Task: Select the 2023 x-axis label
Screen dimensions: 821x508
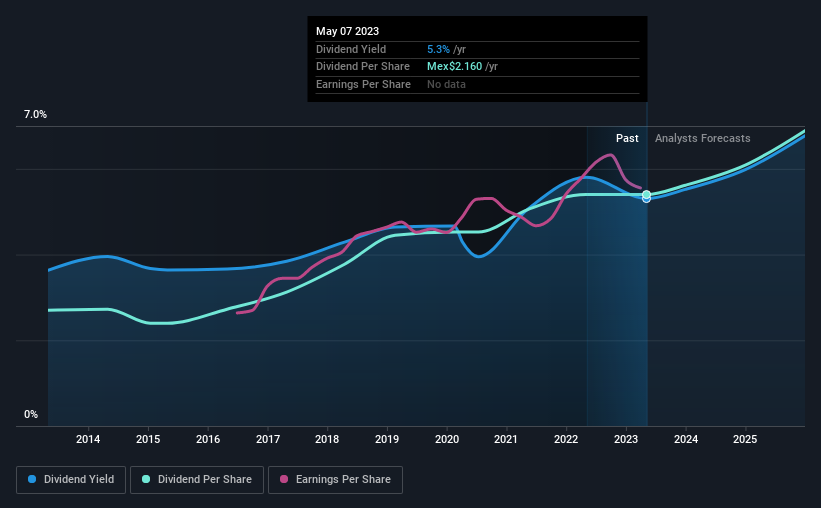Action: [626, 439]
